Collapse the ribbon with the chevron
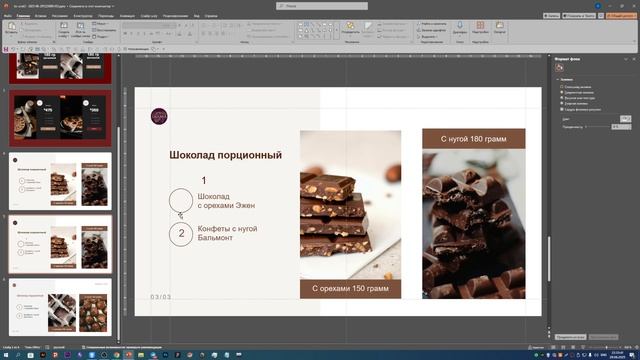 tap(635, 41)
